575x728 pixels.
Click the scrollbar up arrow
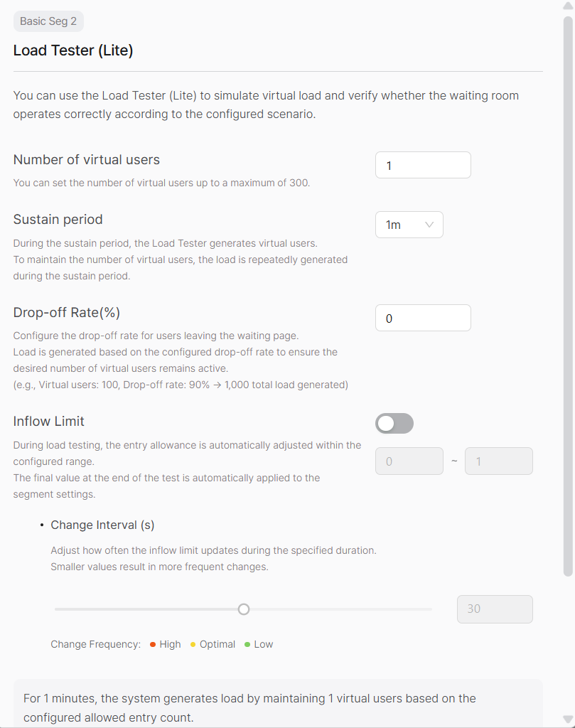pos(566,6)
